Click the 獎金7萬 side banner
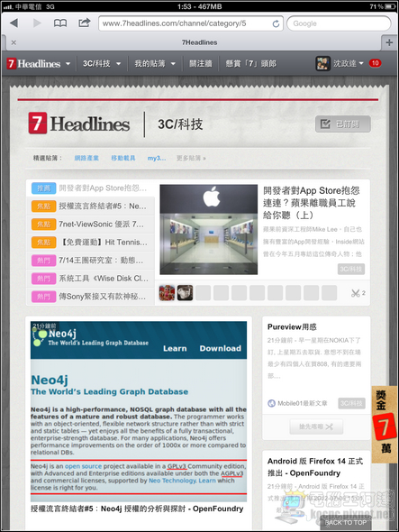 (385, 425)
